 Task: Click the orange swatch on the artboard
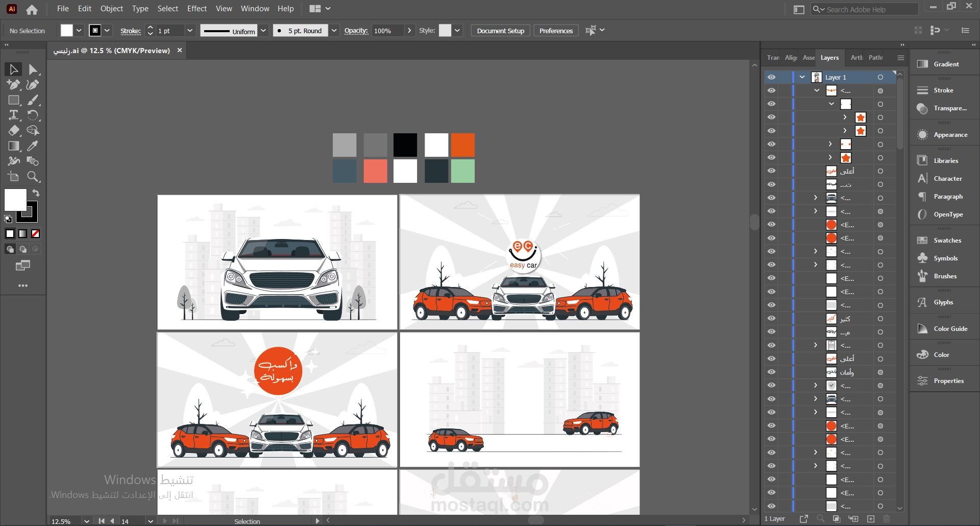point(462,145)
